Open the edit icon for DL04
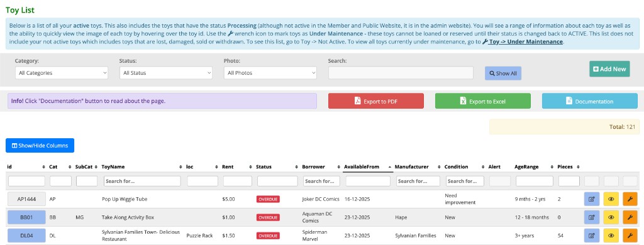Image resolution: width=644 pixels, height=245 pixels. [591, 235]
